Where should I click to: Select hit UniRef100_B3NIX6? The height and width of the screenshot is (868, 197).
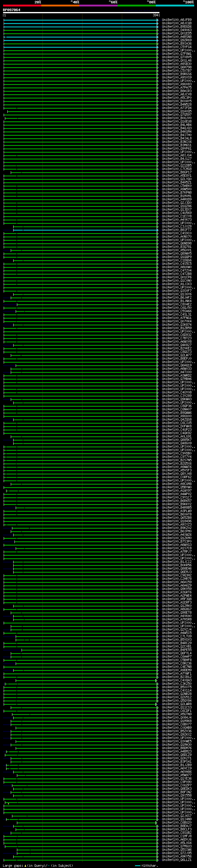click(176, 142)
